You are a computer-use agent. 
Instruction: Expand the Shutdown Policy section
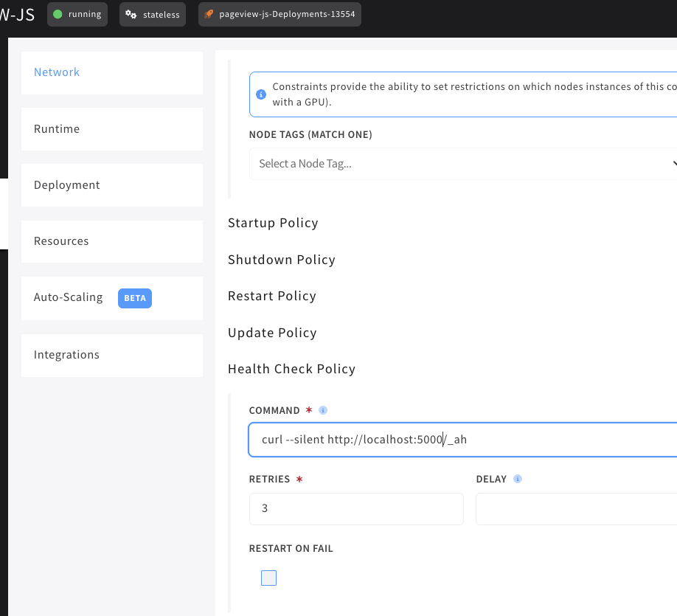(281, 260)
